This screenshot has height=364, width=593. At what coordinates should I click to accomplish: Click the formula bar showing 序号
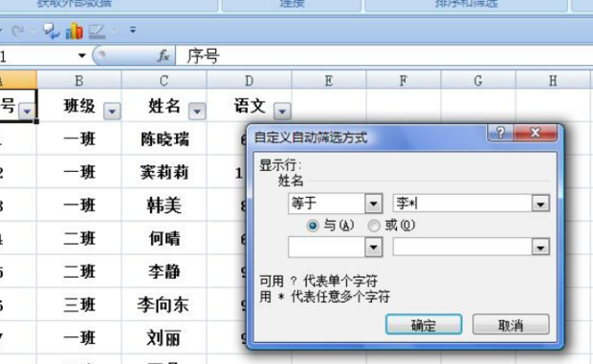[384, 56]
